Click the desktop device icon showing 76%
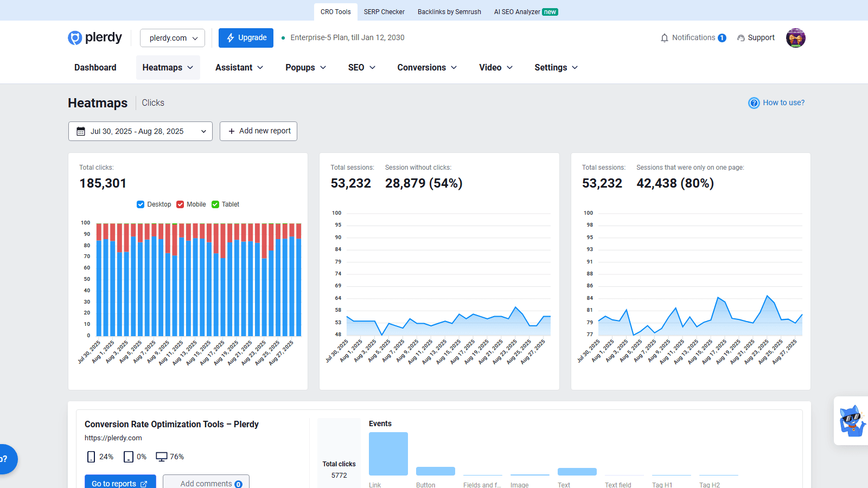Image resolution: width=868 pixels, height=488 pixels. (x=161, y=457)
